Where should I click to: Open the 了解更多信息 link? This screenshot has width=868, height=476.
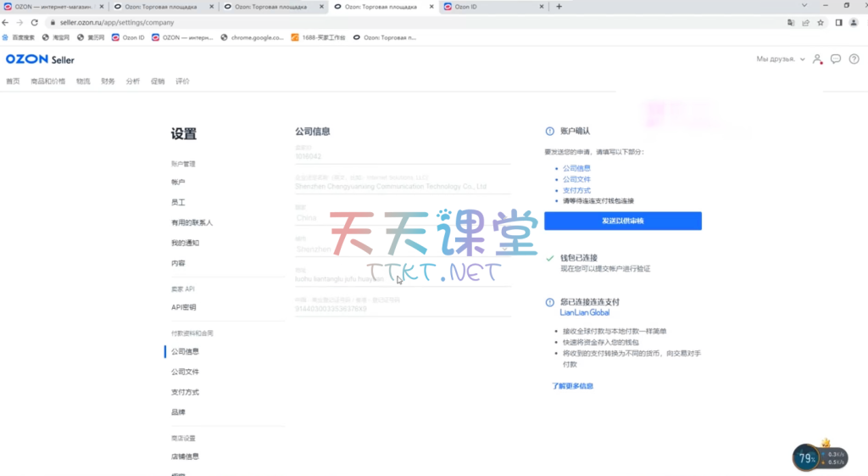(x=572, y=386)
